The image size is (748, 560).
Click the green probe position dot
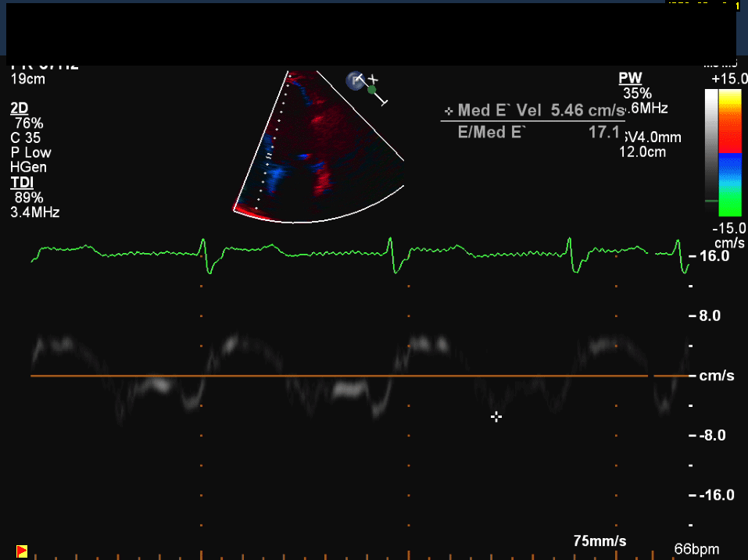click(x=372, y=90)
